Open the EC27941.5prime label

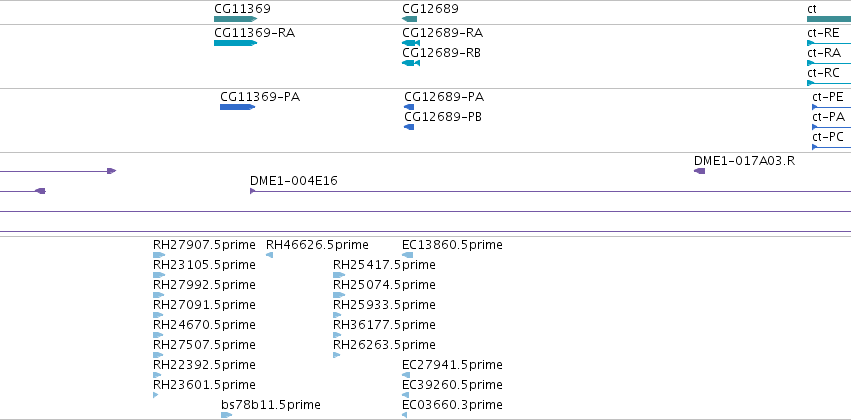[x=452, y=365]
